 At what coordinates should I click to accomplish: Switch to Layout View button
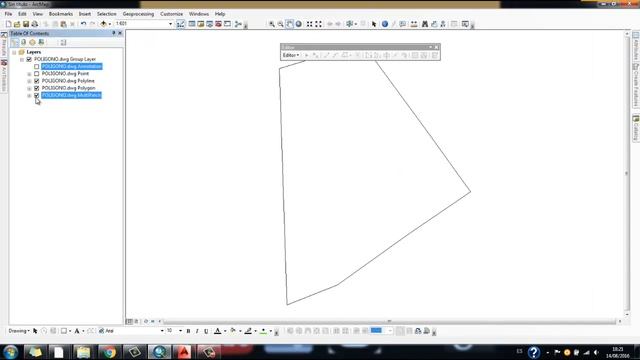pos(136,322)
